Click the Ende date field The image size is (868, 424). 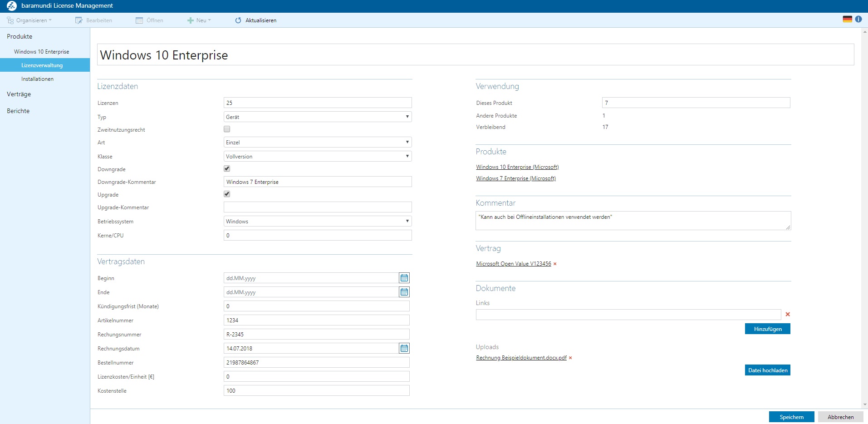(311, 292)
